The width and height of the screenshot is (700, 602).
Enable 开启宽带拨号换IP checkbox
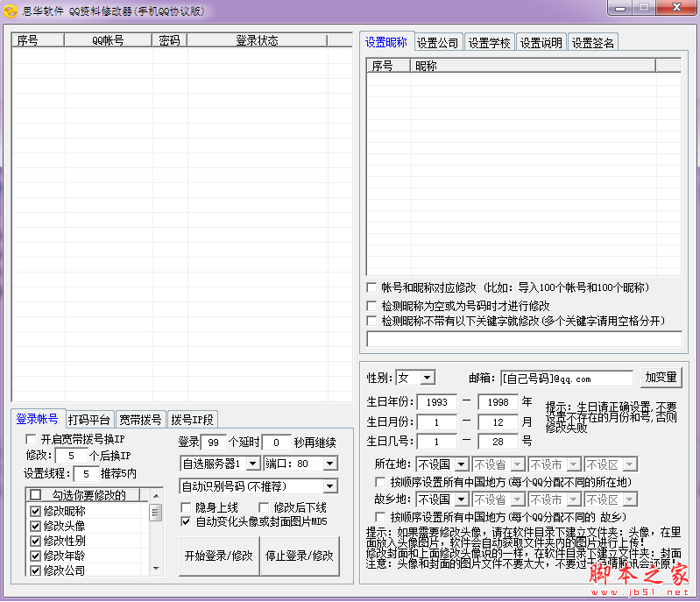[32, 439]
